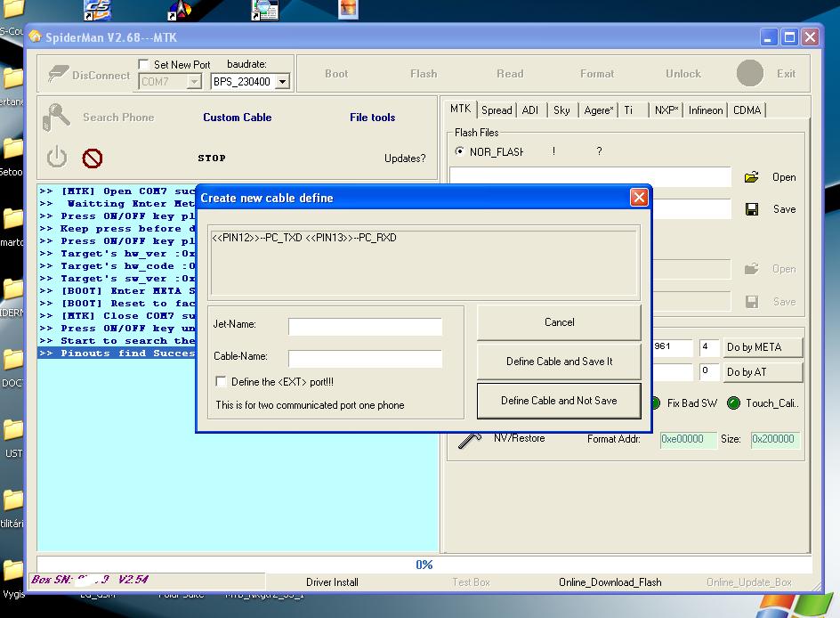Click the NV/Restore hammer icon
The image size is (840, 618).
pos(470,440)
